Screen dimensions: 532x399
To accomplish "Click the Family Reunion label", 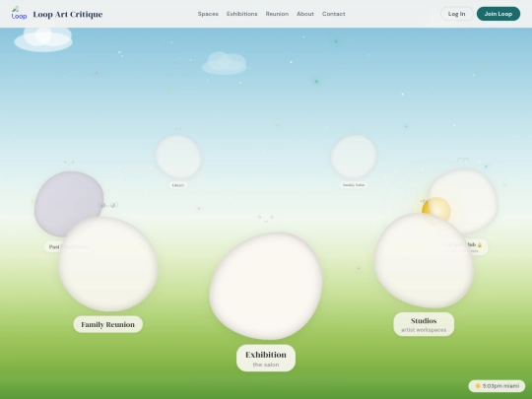I will click(108, 324).
